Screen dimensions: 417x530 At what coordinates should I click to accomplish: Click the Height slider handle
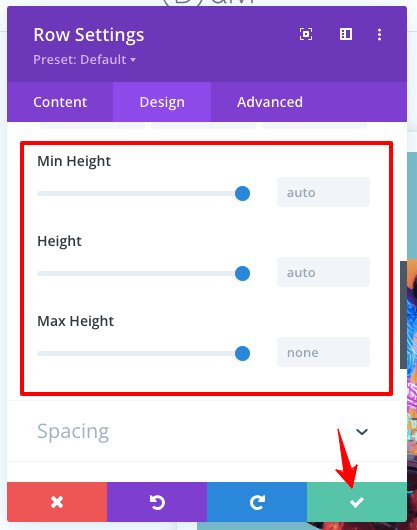[x=242, y=273]
